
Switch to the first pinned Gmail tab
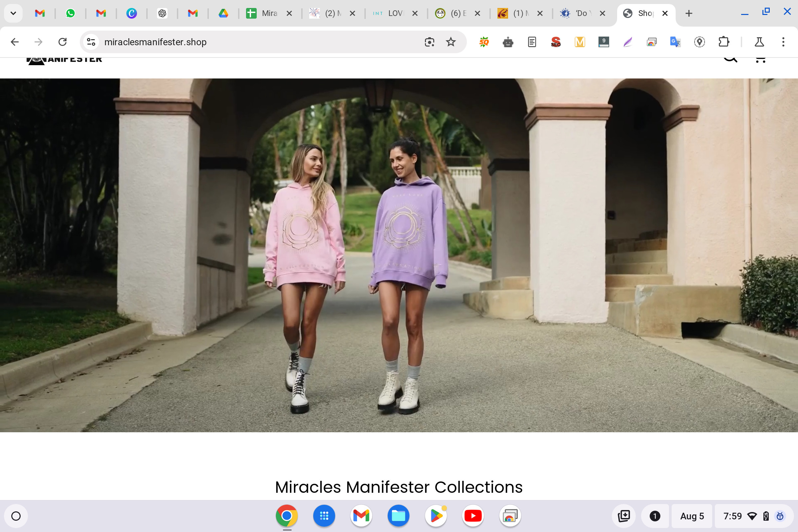click(x=40, y=13)
